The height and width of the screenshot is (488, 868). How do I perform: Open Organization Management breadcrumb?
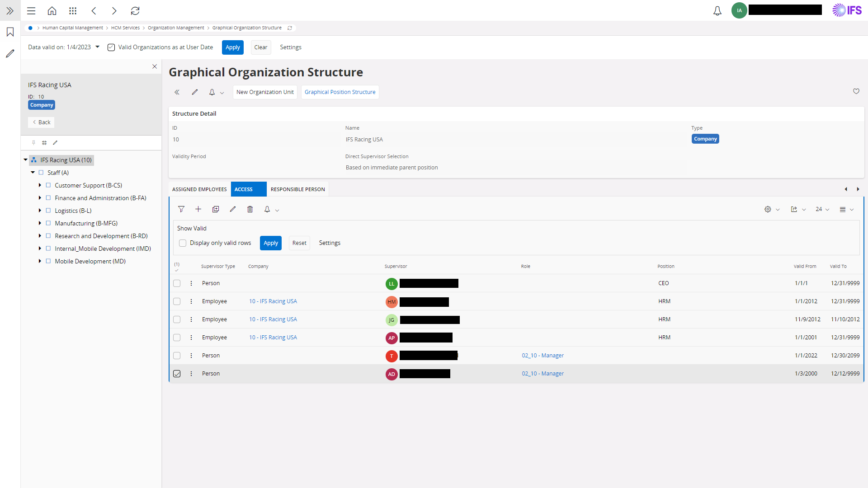click(x=176, y=28)
